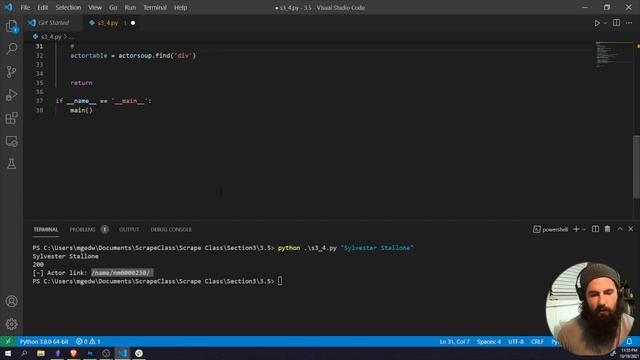Run the Python file with play button
Image resolution: width=640 pixels, height=360 pixels.
(x=597, y=23)
